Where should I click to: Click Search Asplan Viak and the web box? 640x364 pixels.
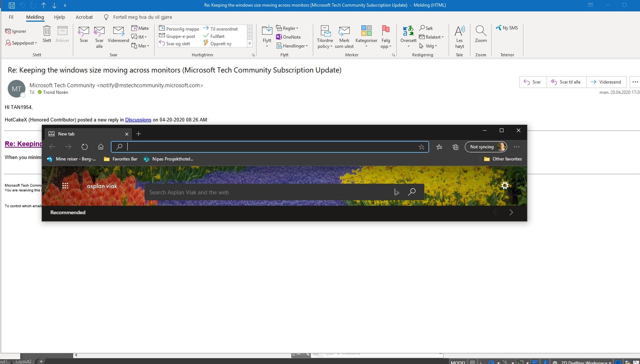tap(284, 192)
